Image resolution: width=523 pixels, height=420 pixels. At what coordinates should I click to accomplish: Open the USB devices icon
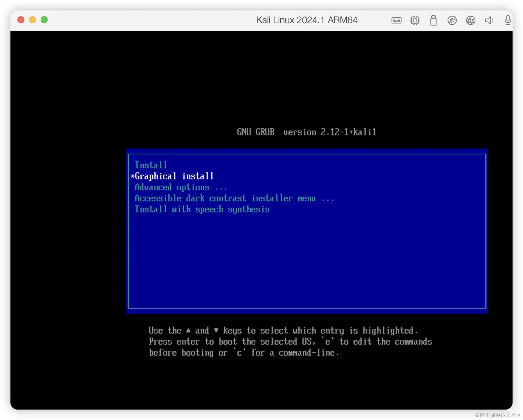pyautogui.click(x=434, y=20)
